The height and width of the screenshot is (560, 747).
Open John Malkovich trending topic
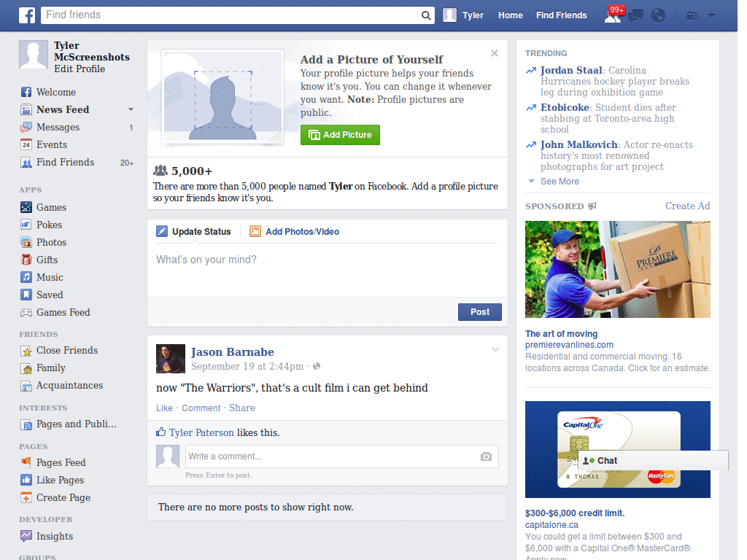click(x=578, y=144)
